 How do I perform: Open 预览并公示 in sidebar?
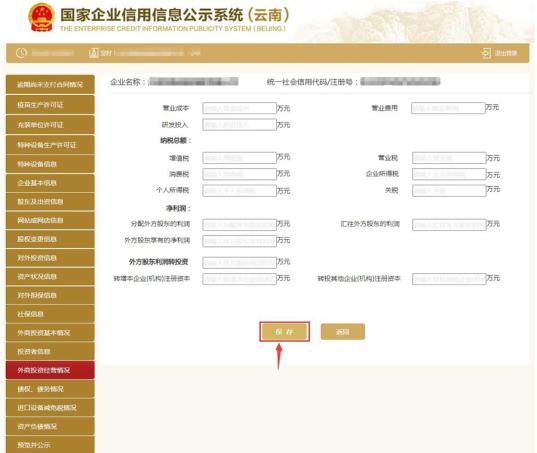click(50, 445)
